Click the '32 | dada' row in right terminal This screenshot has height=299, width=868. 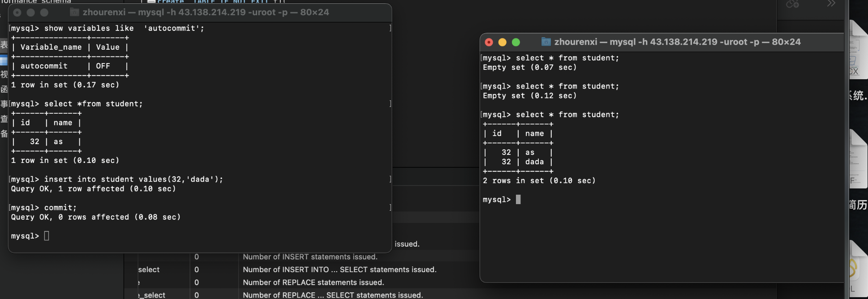pos(518,162)
